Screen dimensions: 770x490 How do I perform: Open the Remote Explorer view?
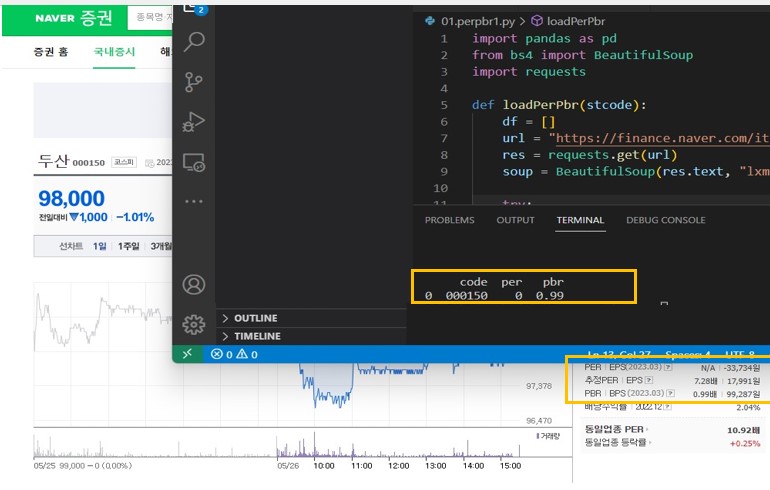coord(193,163)
